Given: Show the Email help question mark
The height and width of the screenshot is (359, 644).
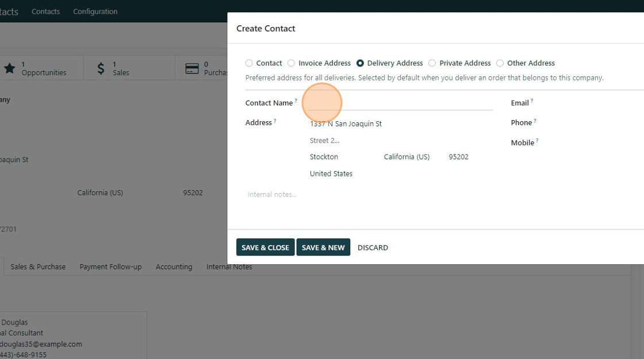Looking at the screenshot, I should click(x=532, y=101).
